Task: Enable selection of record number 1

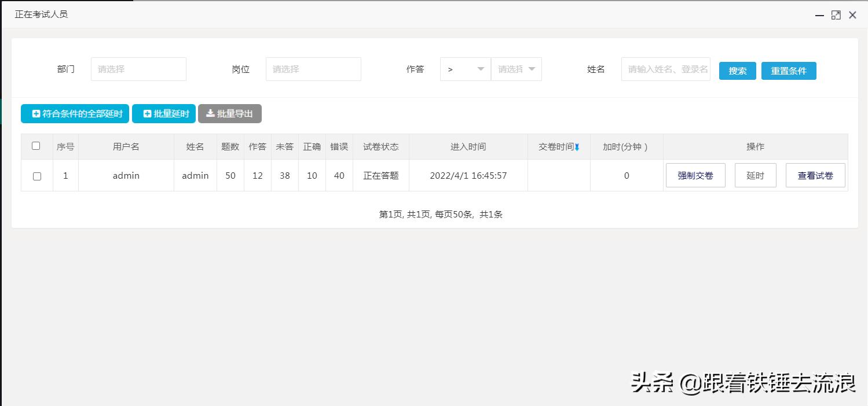Action: click(36, 175)
